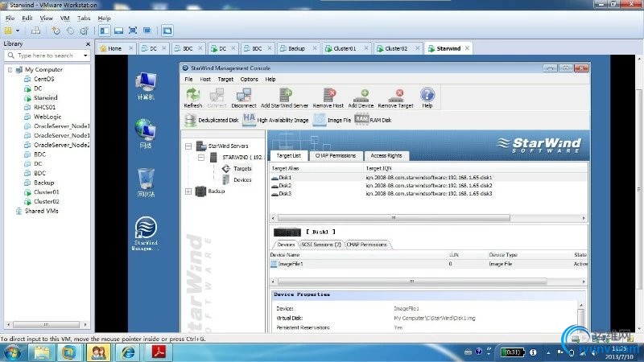Toggle the VMware library sidebar view

point(105,31)
